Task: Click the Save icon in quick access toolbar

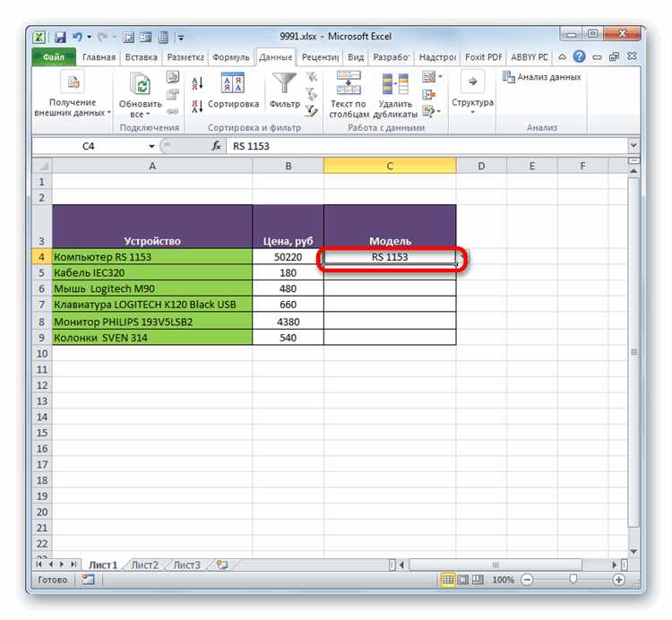Action: [x=60, y=38]
